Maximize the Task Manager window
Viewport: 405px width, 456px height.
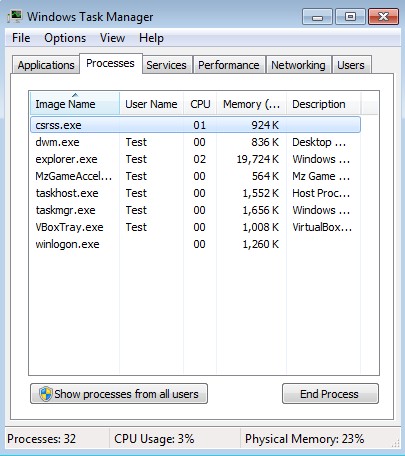coord(350,17)
